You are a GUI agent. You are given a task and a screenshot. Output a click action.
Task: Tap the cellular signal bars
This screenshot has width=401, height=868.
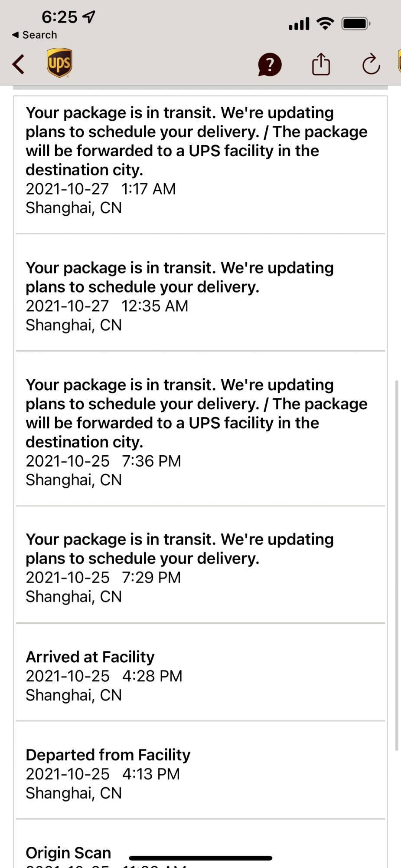click(299, 24)
